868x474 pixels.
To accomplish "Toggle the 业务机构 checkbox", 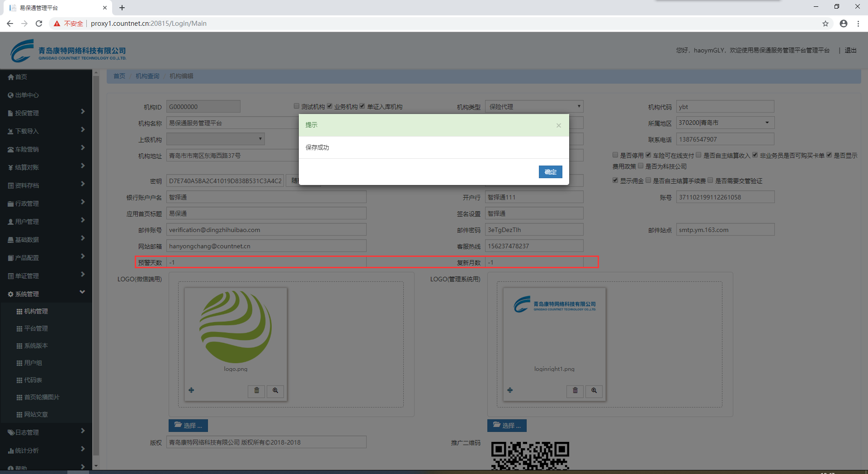I will [x=330, y=106].
